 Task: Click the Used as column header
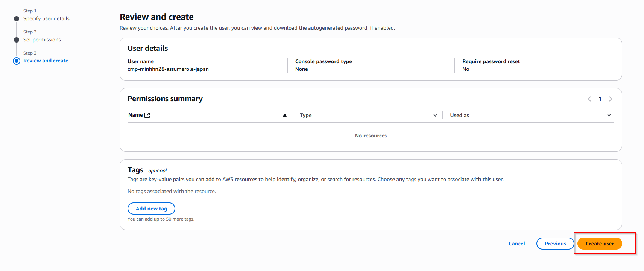click(459, 115)
